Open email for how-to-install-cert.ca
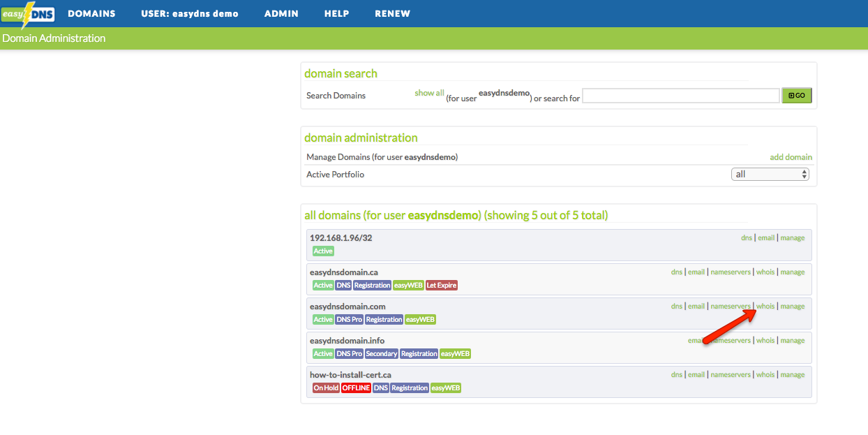 (696, 375)
